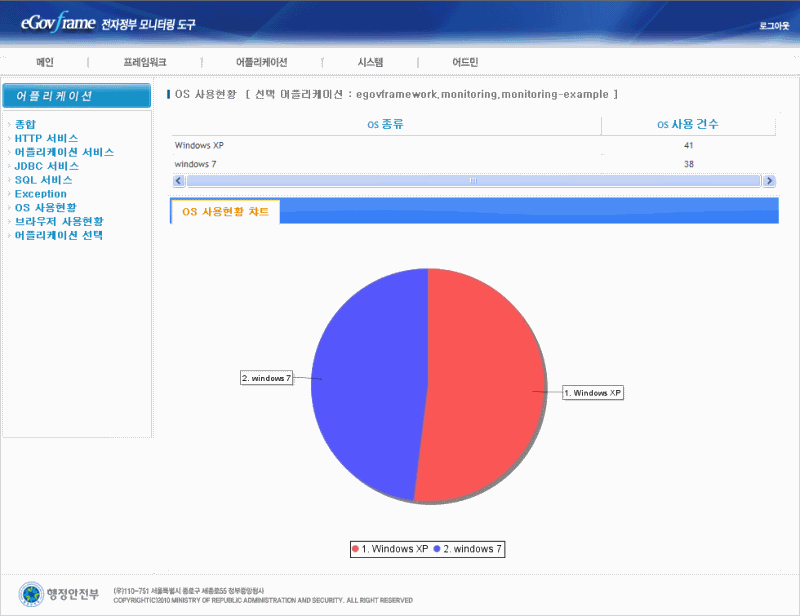The height and width of the screenshot is (616, 800).
Task: Sort by OS 종류 column header
Action: click(x=386, y=125)
